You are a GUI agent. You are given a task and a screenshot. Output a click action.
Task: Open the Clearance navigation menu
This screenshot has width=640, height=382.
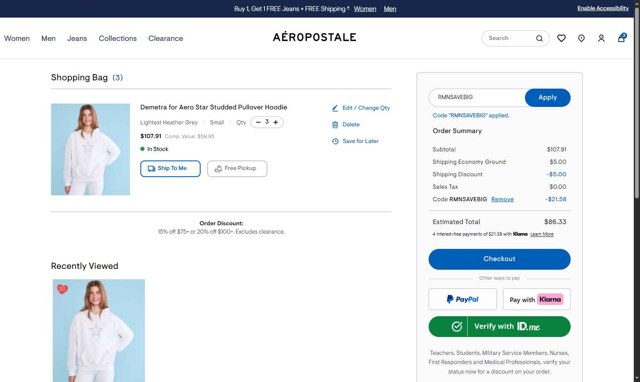pyautogui.click(x=166, y=38)
